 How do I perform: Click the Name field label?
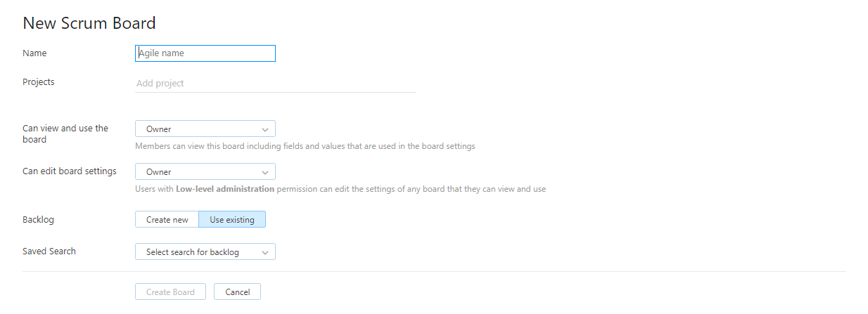pos(34,53)
